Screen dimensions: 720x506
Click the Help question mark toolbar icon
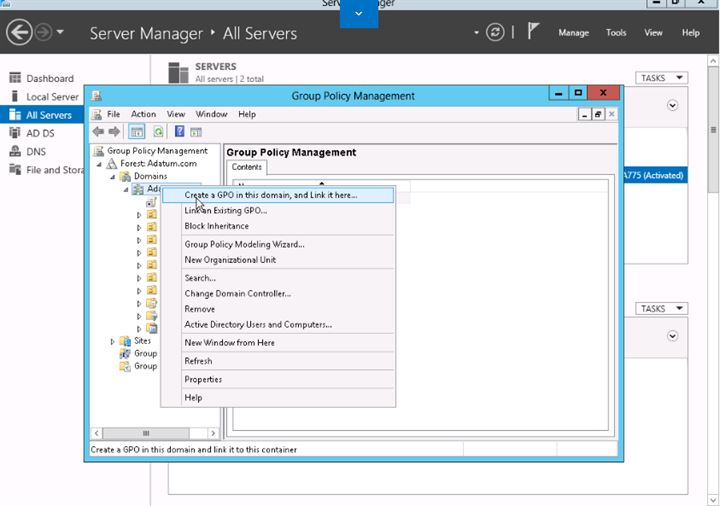point(179,131)
